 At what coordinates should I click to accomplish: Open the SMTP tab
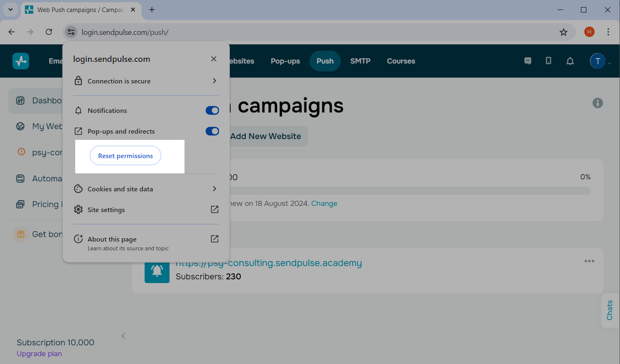[x=360, y=61]
